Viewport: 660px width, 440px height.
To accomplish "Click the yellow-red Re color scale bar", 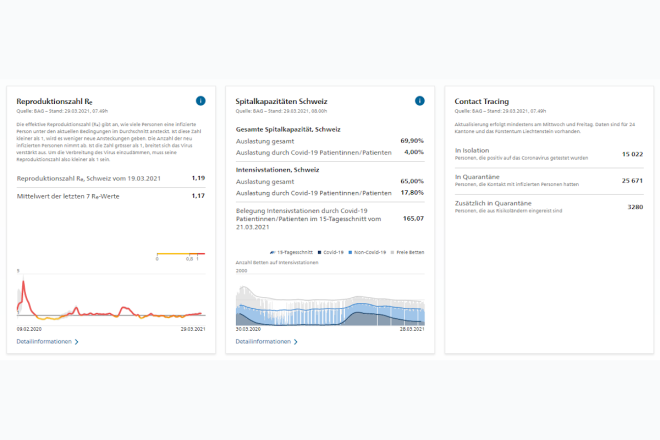I will 181,254.
